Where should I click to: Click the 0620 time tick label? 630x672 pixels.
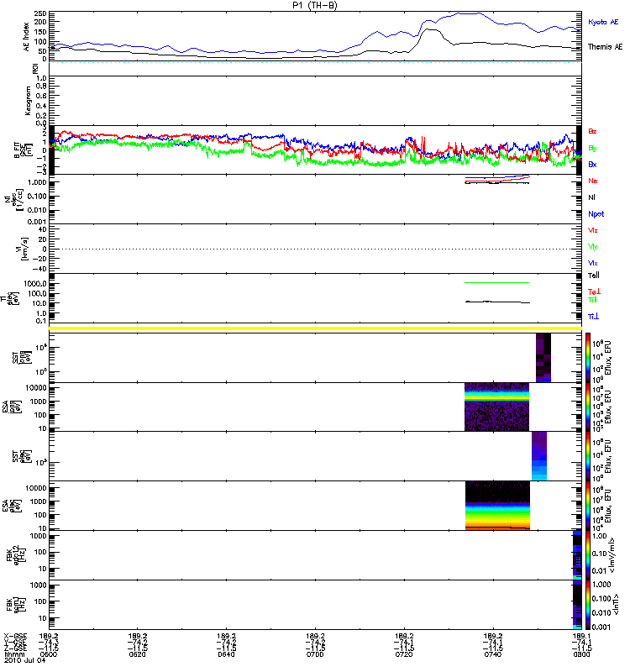[137, 654]
